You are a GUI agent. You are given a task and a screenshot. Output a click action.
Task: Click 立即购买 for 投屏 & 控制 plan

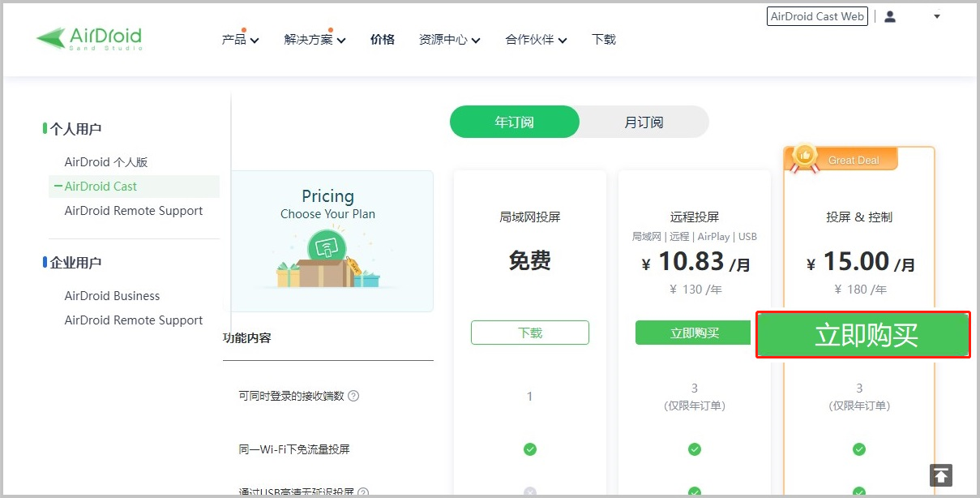pyautogui.click(x=863, y=334)
